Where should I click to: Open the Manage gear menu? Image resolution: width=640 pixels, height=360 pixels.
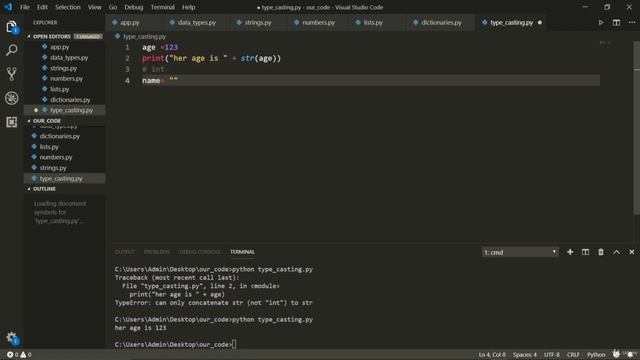[x=11, y=338]
